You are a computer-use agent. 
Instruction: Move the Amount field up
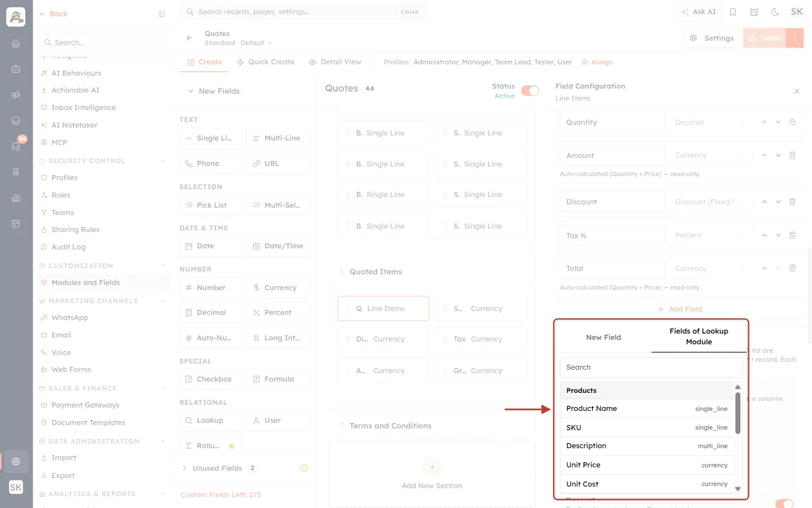(765, 155)
